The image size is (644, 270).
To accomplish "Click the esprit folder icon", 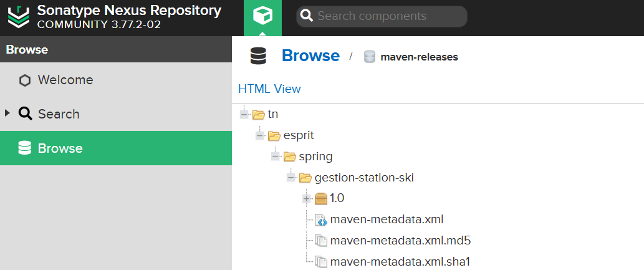I will pyautogui.click(x=274, y=135).
